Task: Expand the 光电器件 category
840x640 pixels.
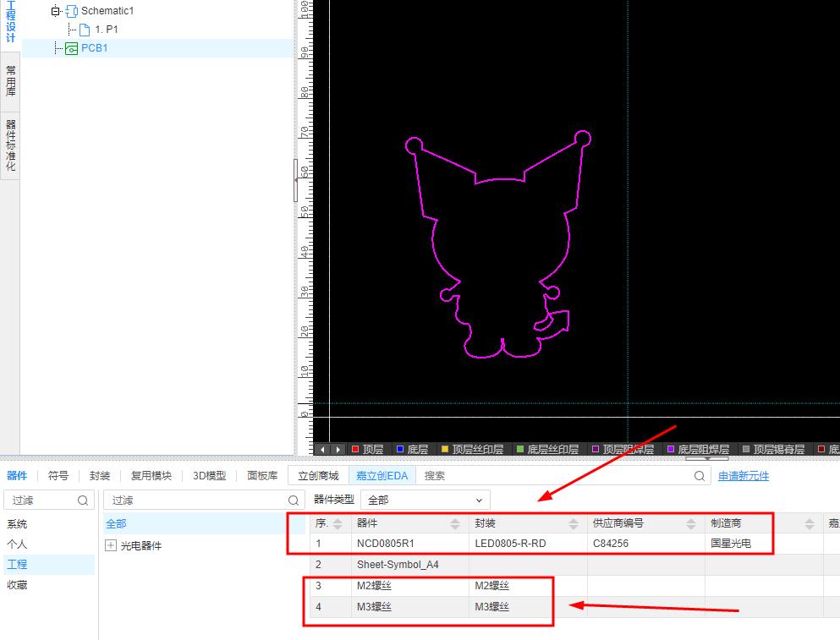Action: coord(111,546)
